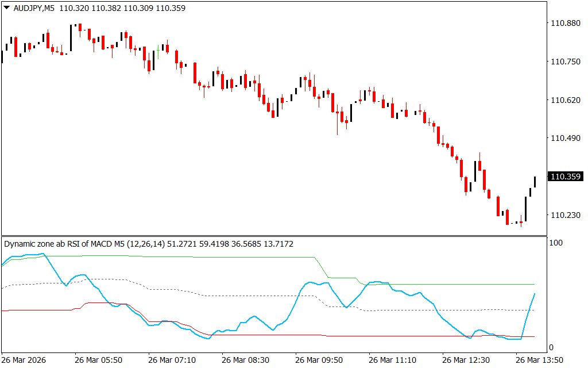Click the 110.490 price scale value
The width and height of the screenshot is (588, 368).
tap(564, 138)
